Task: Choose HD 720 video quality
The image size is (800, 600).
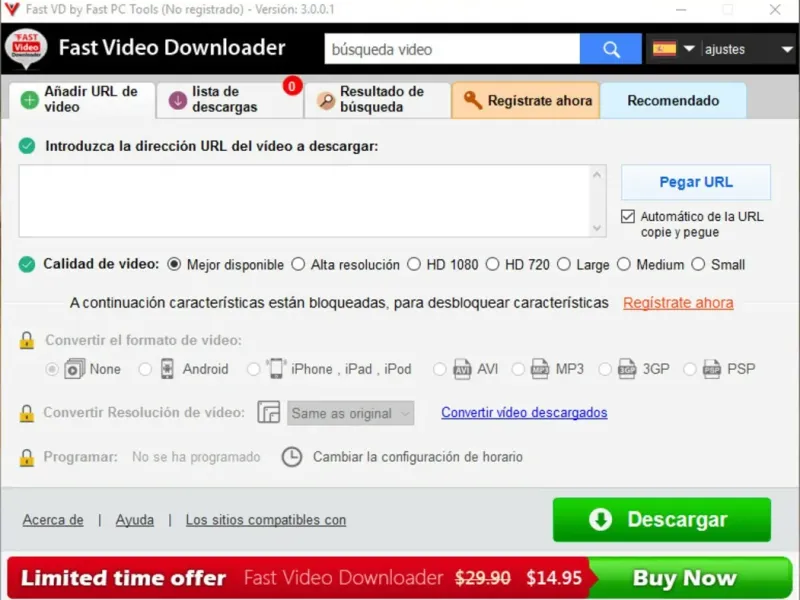Action: 492,264
